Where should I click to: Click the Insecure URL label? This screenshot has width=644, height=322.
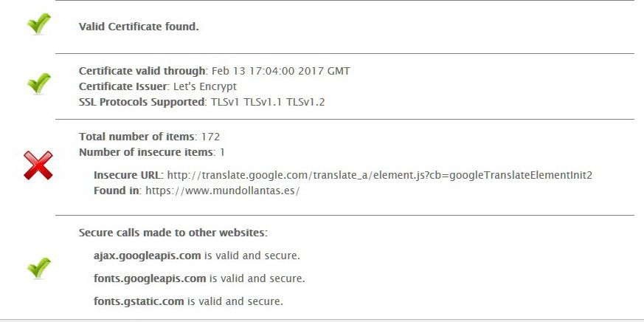click(x=128, y=175)
